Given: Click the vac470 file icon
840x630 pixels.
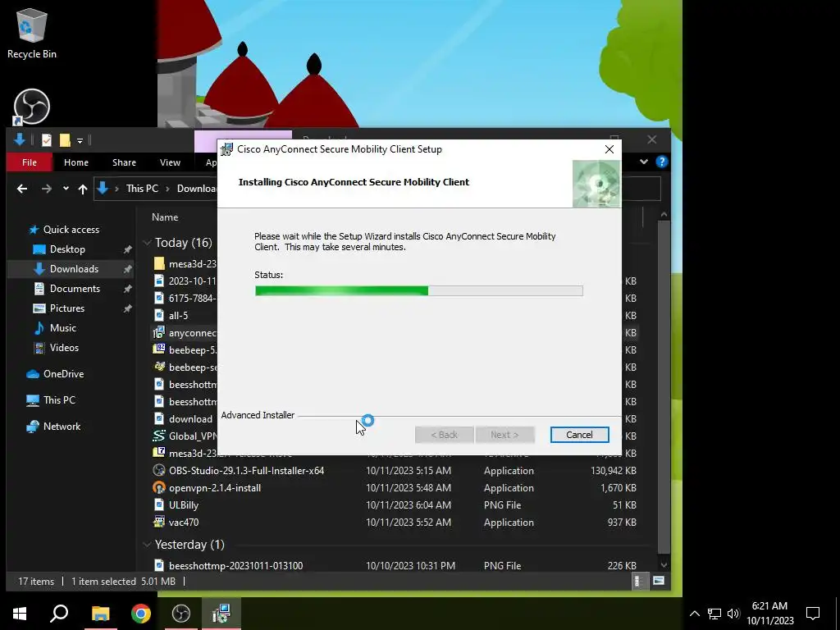Looking at the screenshot, I should tap(158, 522).
